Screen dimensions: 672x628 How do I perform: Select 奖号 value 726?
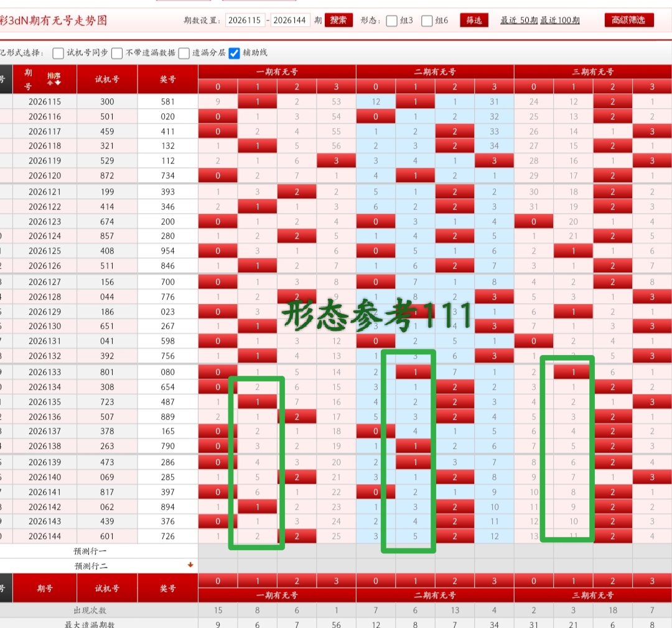pyautogui.click(x=167, y=537)
